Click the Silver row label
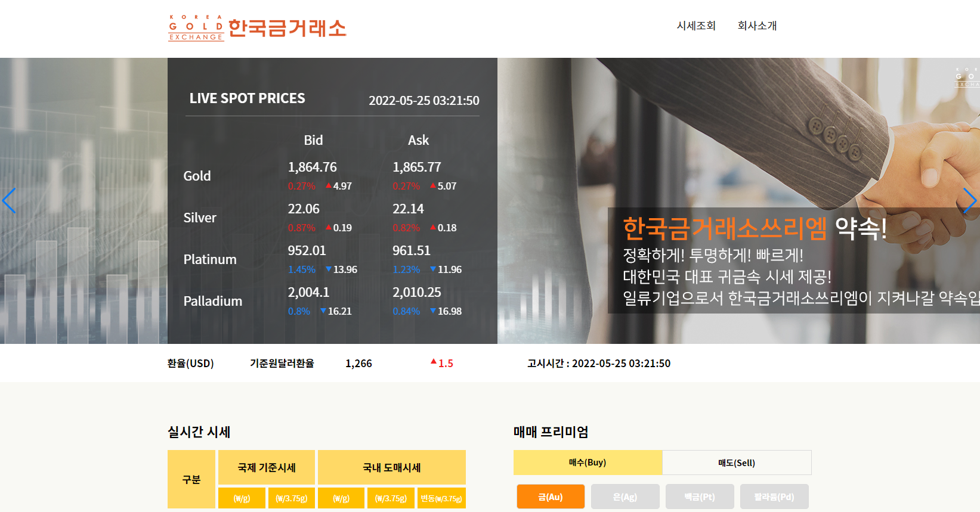 (x=200, y=218)
